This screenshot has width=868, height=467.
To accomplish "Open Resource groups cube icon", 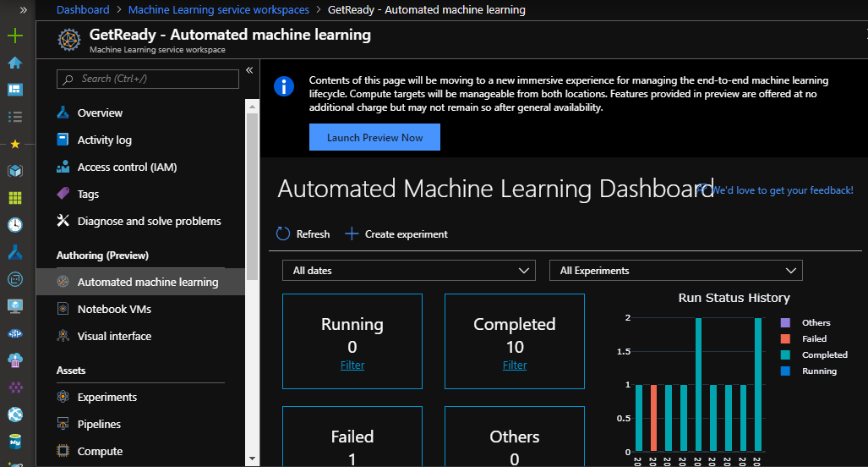I will click(15, 171).
